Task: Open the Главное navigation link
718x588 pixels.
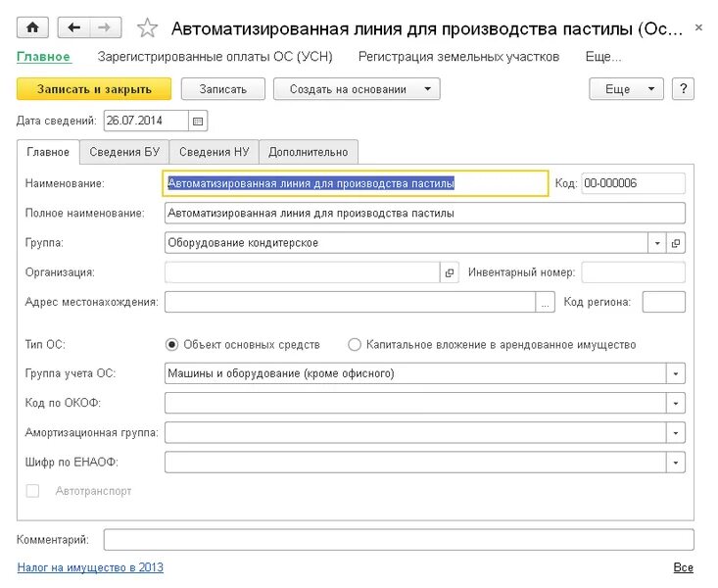Action: [43, 57]
